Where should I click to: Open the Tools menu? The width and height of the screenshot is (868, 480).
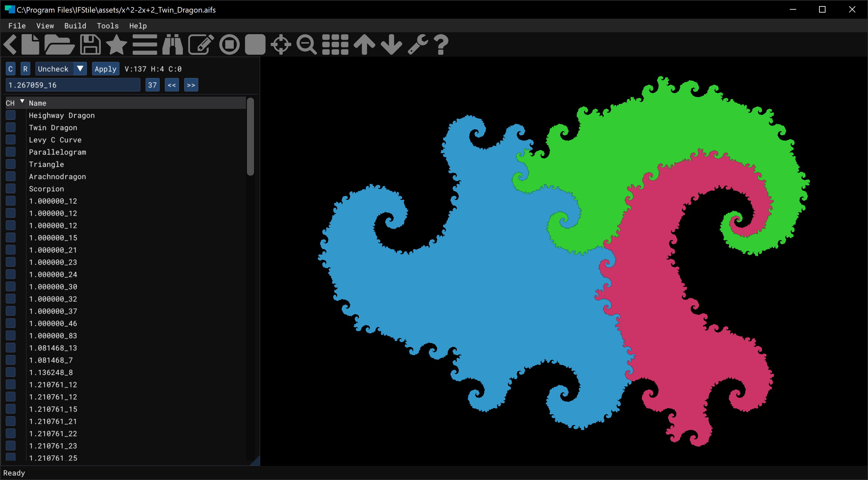[x=108, y=26]
